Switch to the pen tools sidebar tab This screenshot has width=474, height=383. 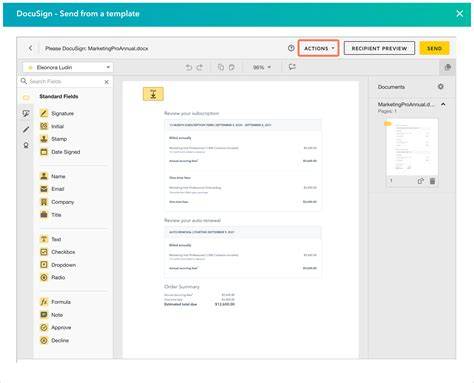(x=26, y=130)
